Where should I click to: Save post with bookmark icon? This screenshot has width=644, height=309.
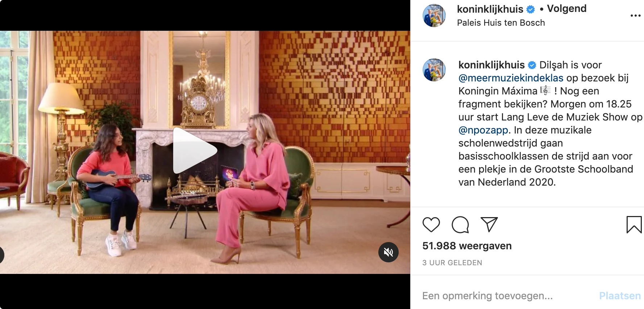(634, 225)
